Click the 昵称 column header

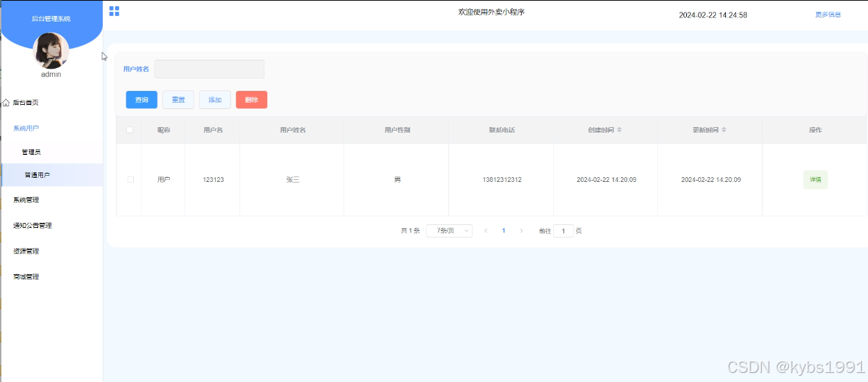(164, 130)
